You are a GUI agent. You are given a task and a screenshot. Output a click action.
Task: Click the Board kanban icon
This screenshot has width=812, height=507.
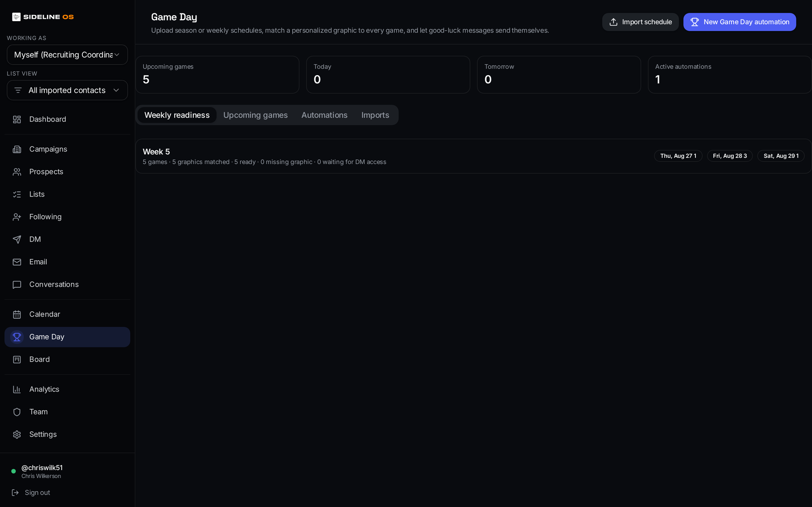click(17, 360)
